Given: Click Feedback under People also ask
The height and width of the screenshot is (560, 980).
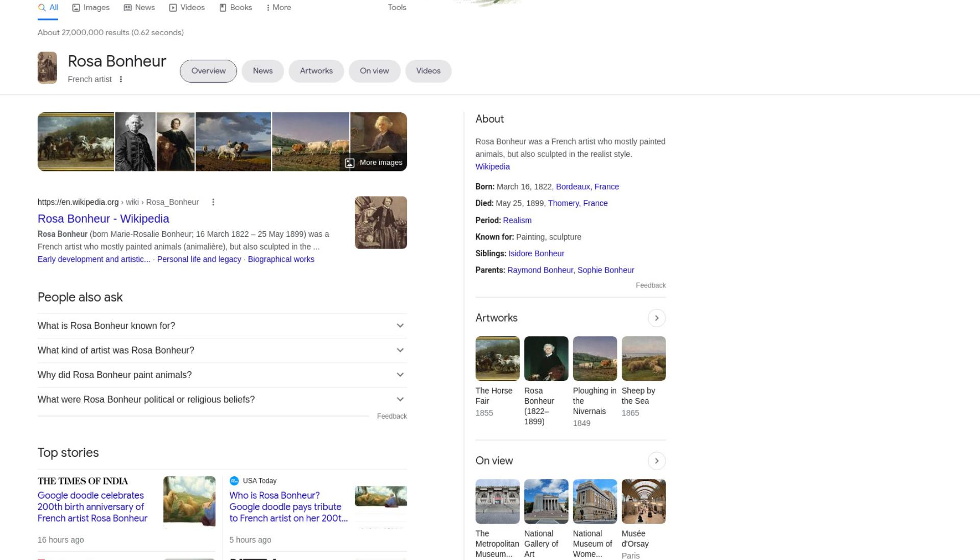Looking at the screenshot, I should tap(392, 417).
